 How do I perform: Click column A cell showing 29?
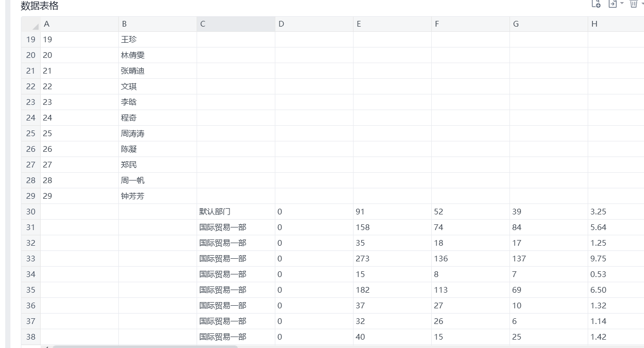(x=80, y=196)
